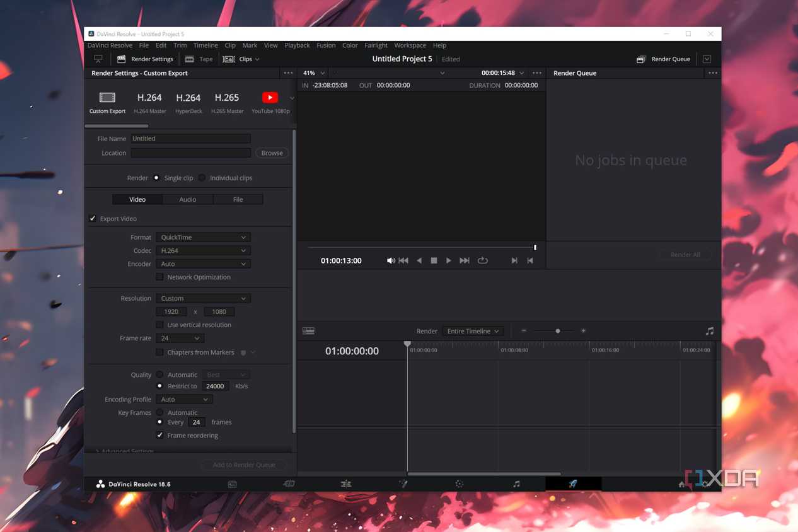
Task: Open the viewer 41% zoom dropdown
Action: [313, 73]
